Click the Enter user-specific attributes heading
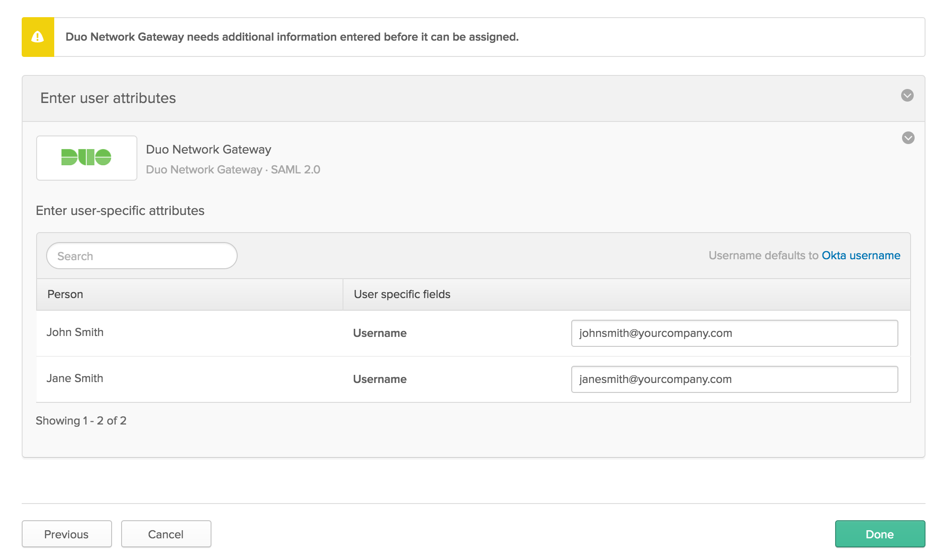This screenshot has height=560, width=949. coord(120,211)
